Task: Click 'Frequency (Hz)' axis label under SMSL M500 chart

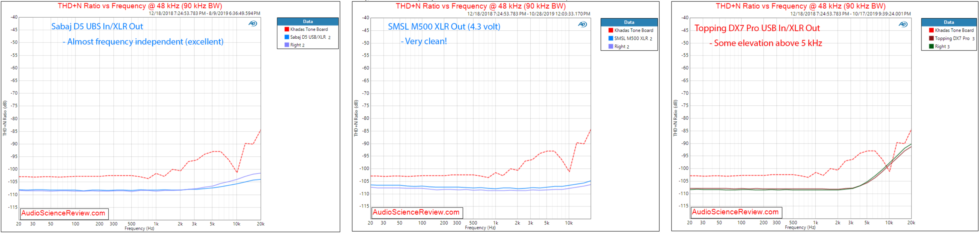Action: click(480, 228)
